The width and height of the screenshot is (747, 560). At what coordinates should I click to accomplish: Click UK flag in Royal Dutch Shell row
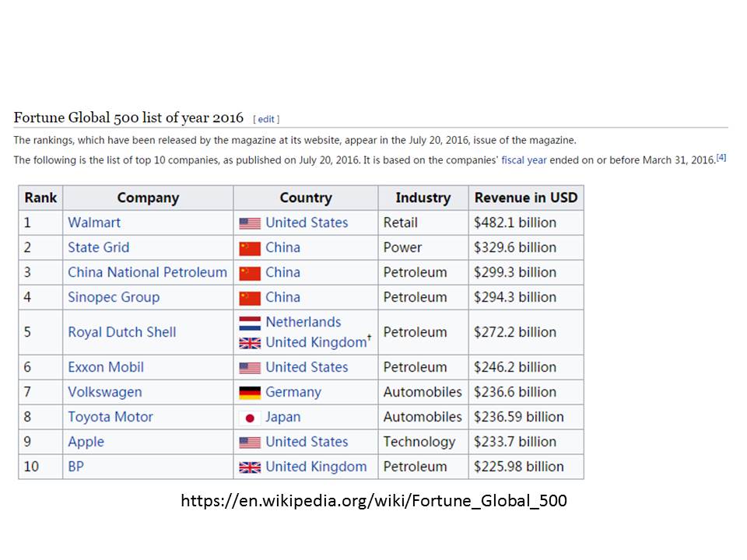[250, 343]
